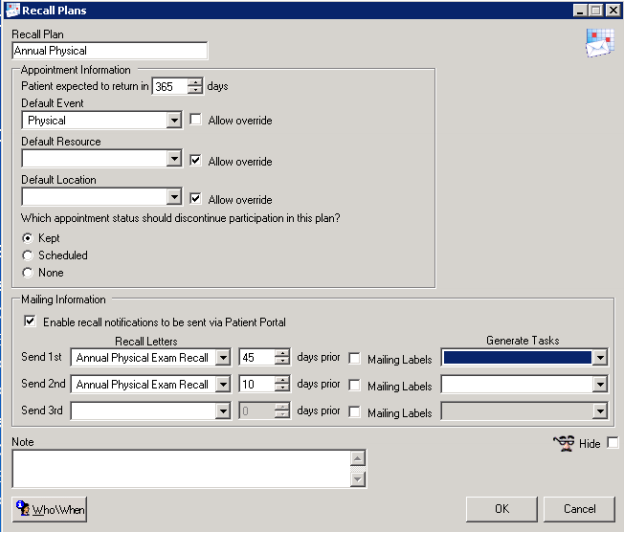Enable Mailing Labels for Send 2nd
This screenshot has height=539, width=632.
354,385
